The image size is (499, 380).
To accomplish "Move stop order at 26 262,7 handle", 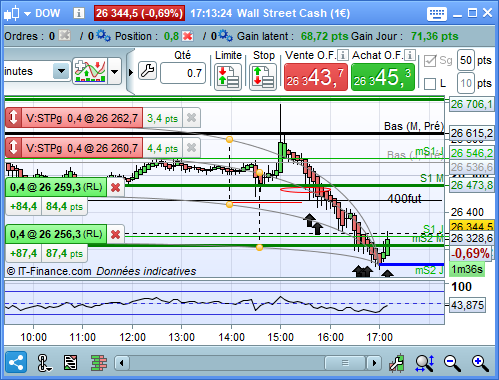I will point(13,118).
